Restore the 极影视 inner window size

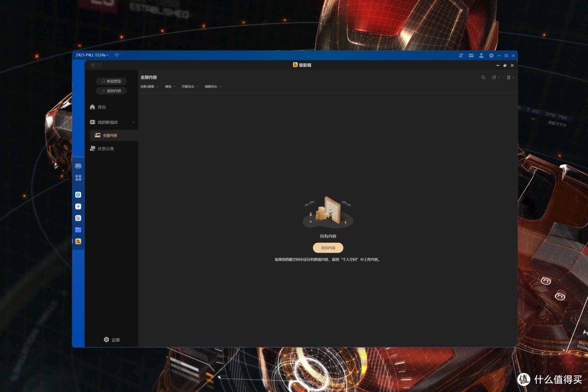click(505, 65)
